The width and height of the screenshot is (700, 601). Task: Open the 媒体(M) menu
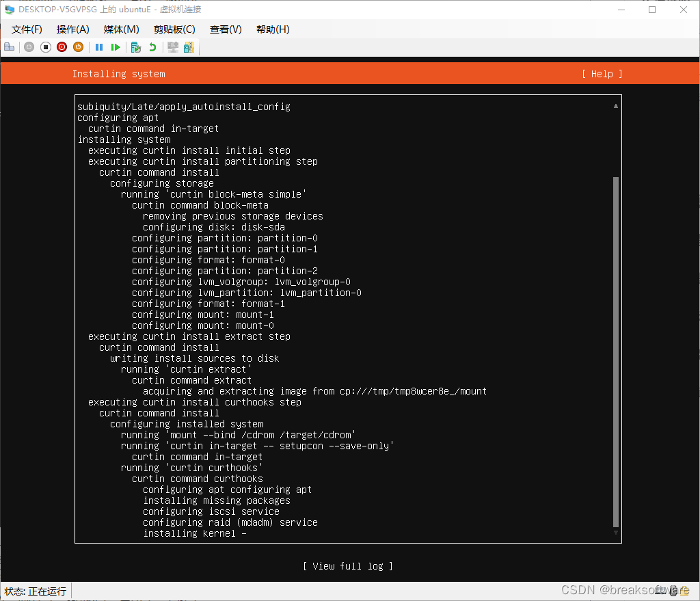coord(121,29)
